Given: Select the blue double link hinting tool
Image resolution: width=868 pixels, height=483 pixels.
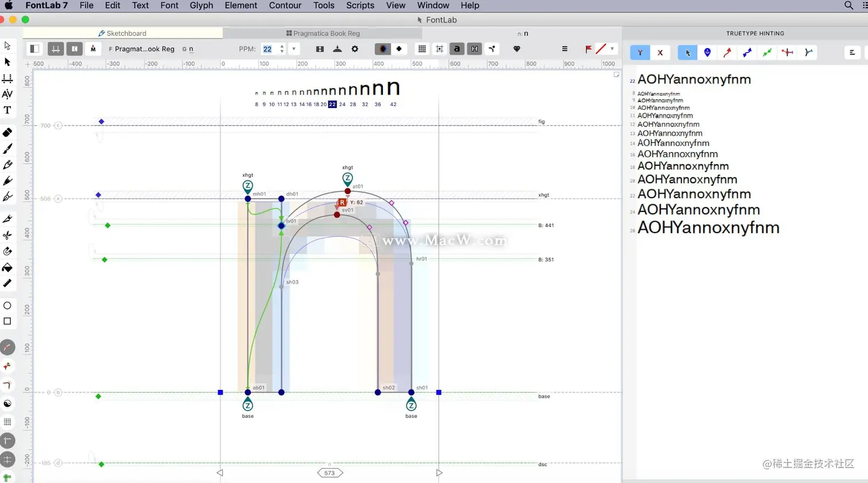Looking at the screenshot, I should click(747, 52).
